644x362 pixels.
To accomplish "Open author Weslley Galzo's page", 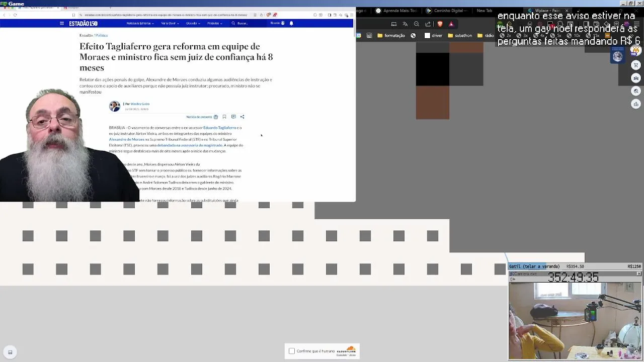I will (x=140, y=104).
